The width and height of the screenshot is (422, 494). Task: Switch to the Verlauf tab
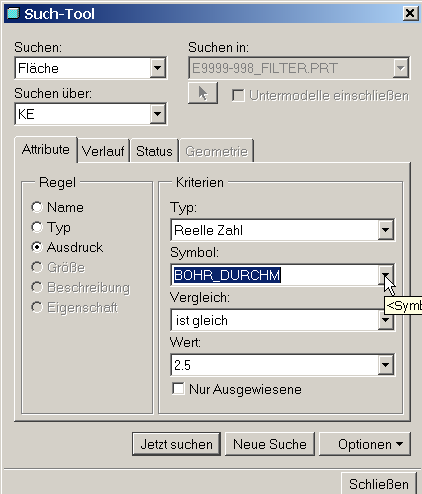[103, 151]
